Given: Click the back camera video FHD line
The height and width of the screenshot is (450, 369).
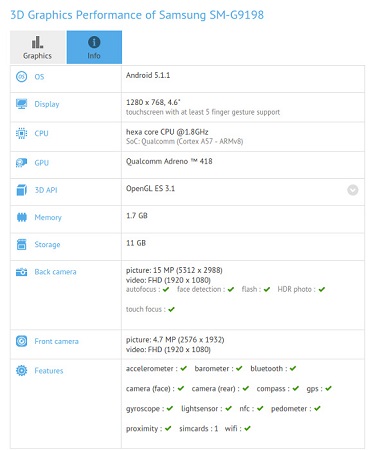Looking at the screenshot, I should [x=168, y=280].
